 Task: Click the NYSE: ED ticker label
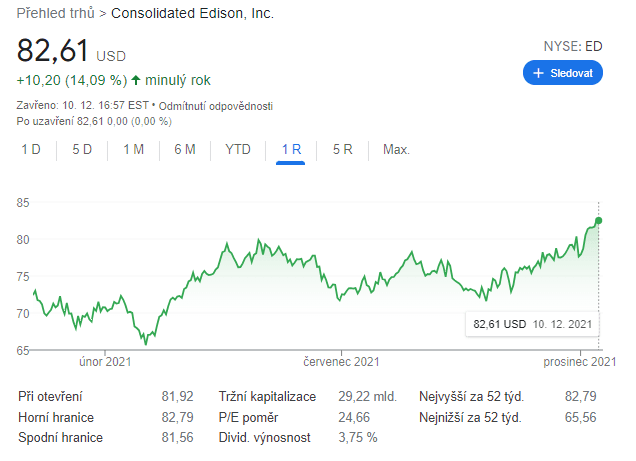coord(572,46)
